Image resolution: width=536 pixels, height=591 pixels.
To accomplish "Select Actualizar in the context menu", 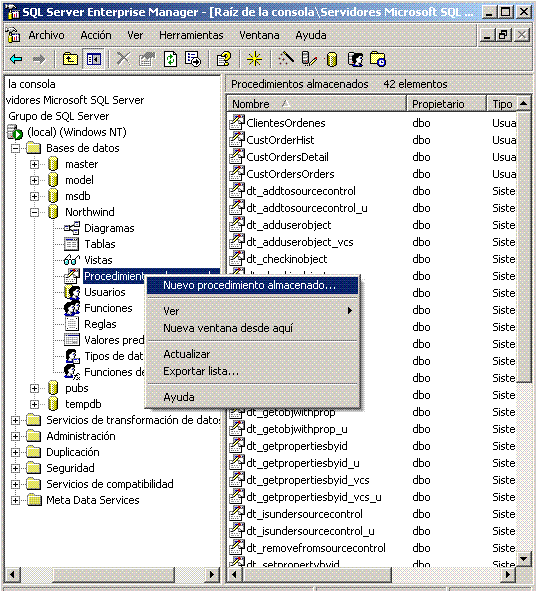I will 252,354.
